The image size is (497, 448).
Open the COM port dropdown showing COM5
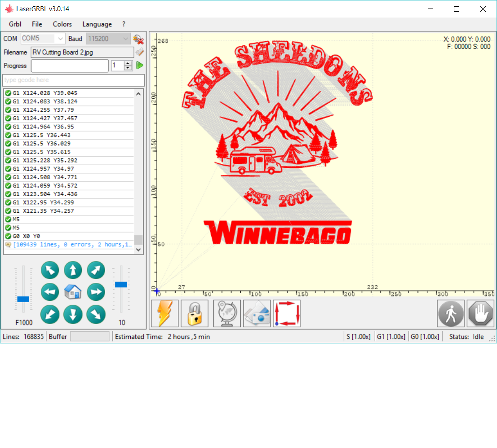(43, 39)
